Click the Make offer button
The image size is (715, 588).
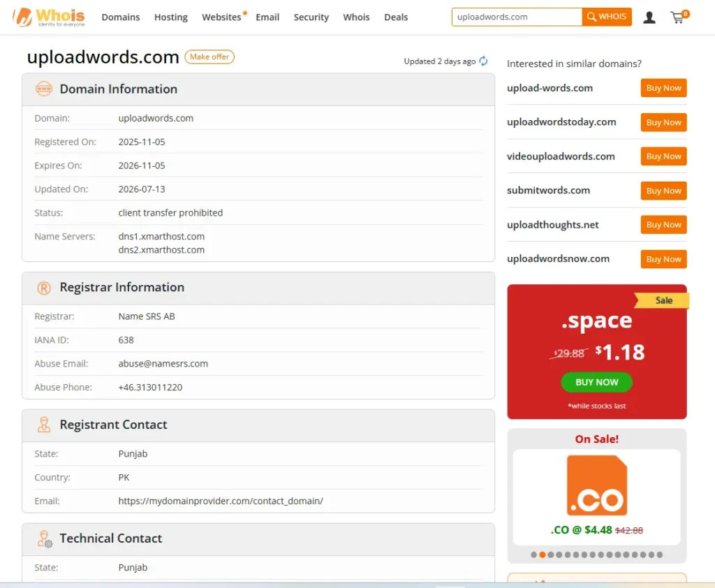[209, 57]
